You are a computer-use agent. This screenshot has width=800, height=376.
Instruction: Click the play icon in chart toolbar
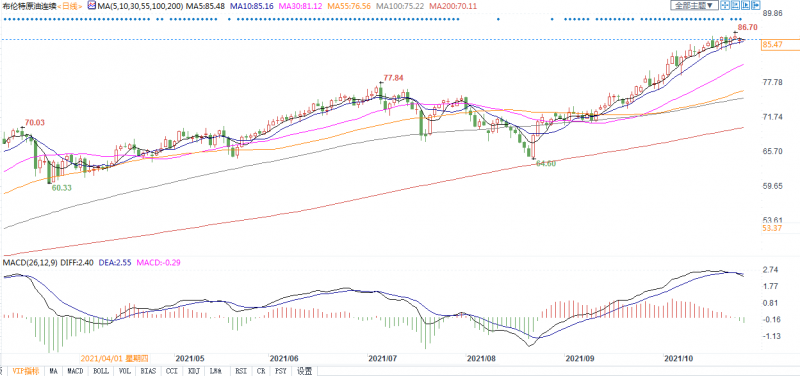(745, 5)
